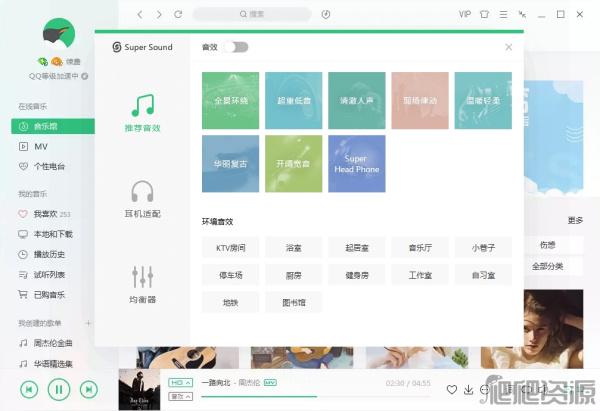Open the VIP page
Screen dimensions: 600x411
point(465,14)
